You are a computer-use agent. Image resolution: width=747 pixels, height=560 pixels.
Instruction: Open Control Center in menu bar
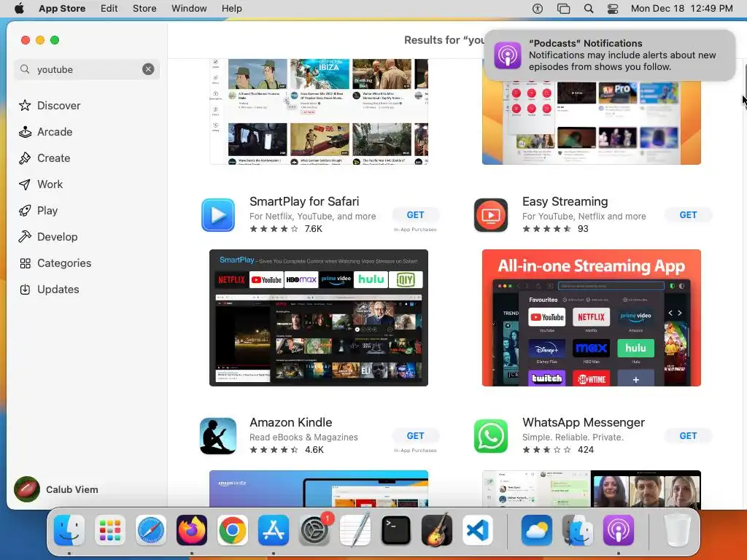[x=613, y=8]
